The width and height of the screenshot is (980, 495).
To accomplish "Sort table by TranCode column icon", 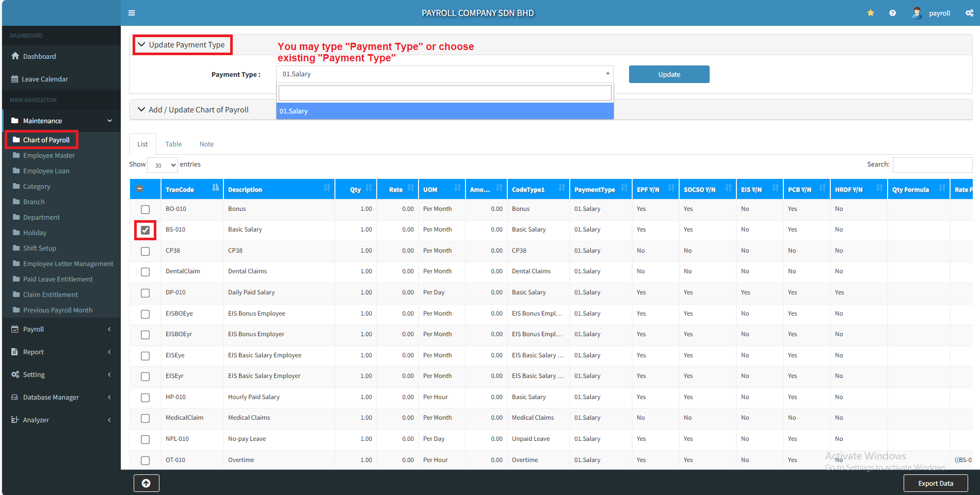I will pos(215,188).
